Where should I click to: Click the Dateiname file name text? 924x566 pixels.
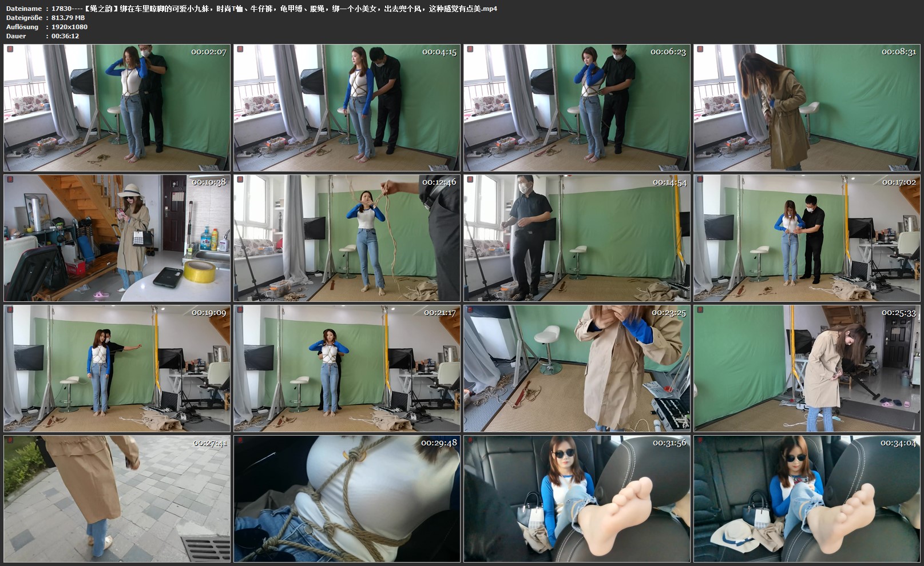click(x=274, y=9)
